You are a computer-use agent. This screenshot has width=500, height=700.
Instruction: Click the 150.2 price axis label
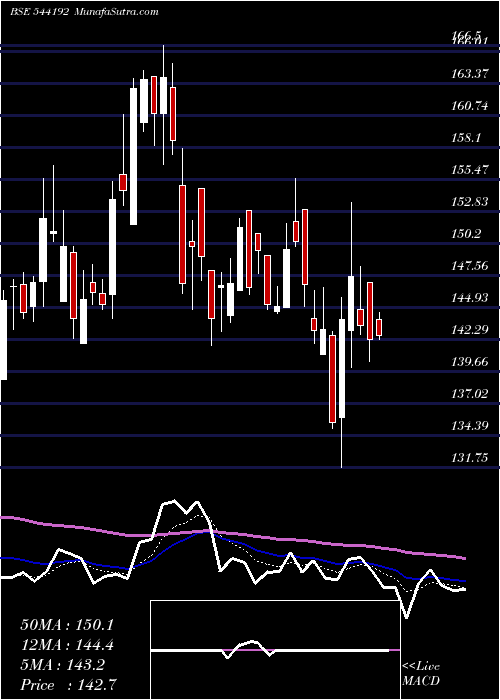(x=466, y=233)
